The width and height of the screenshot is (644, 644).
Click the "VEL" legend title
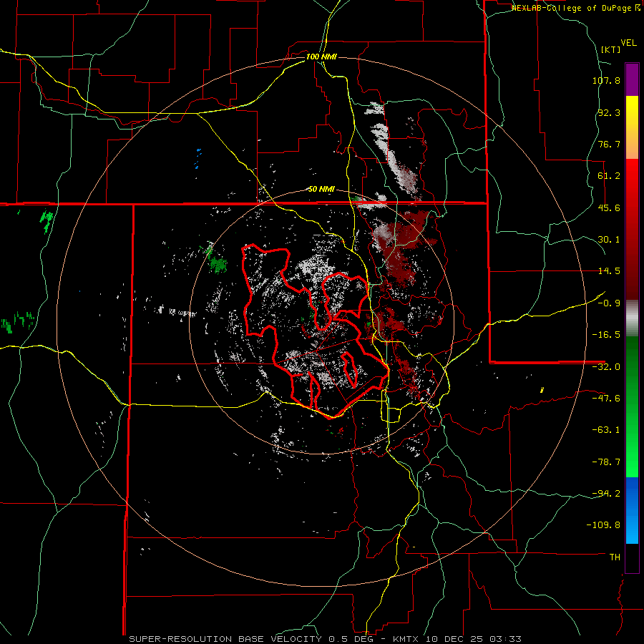(x=628, y=43)
